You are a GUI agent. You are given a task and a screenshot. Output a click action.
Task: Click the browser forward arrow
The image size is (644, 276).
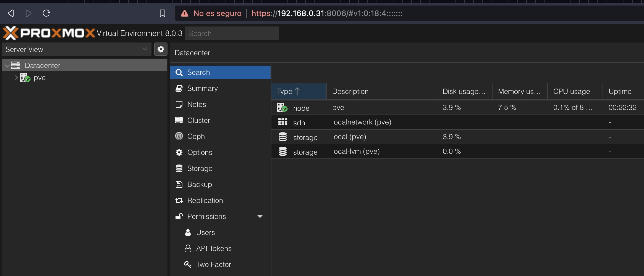pyautogui.click(x=28, y=13)
